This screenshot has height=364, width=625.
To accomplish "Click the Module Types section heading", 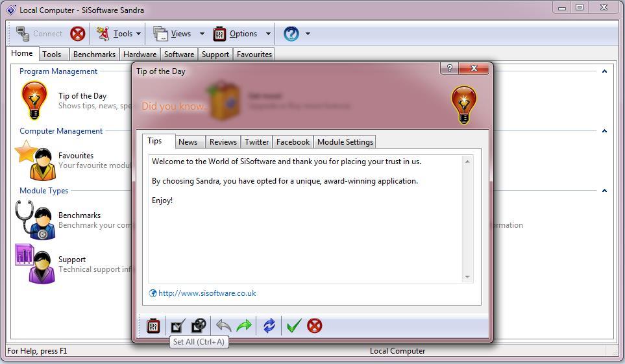I will point(44,191).
